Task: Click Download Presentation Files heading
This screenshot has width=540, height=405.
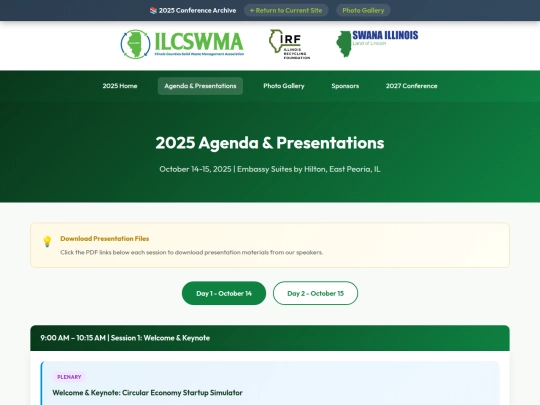Action: click(x=105, y=239)
